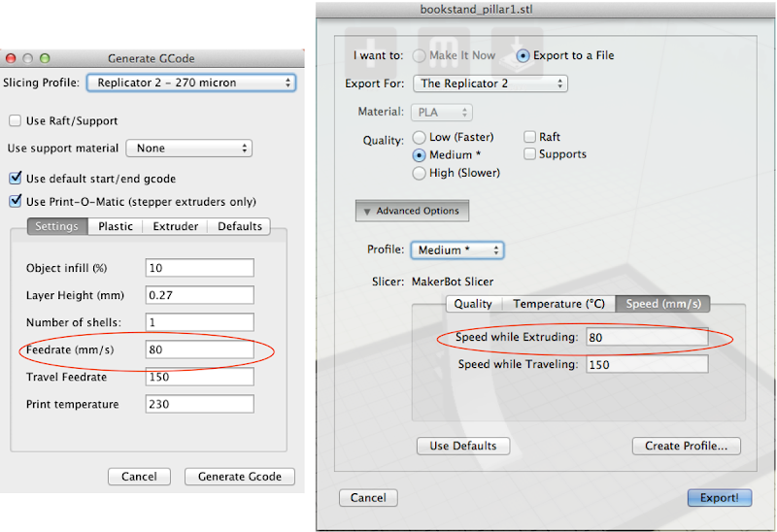Click the Feedrate (mm/s) field
The width and height of the screenshot is (777, 532).
coord(200,349)
